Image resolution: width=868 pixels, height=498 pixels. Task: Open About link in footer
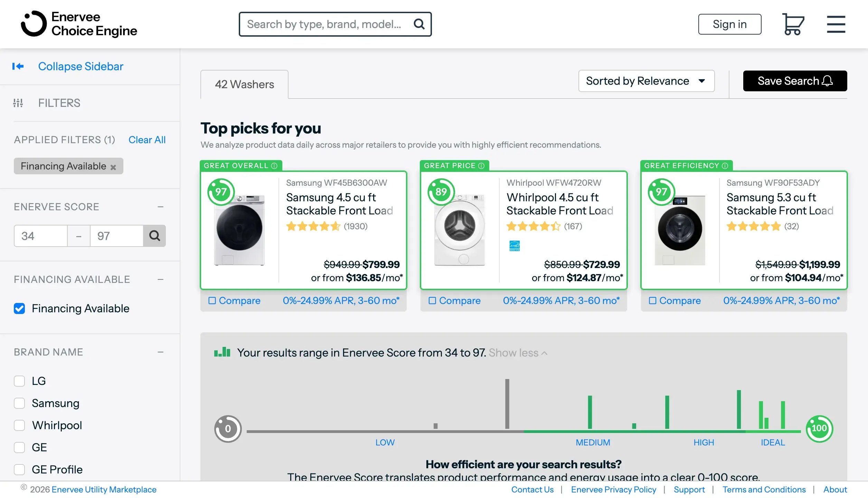pos(835,489)
